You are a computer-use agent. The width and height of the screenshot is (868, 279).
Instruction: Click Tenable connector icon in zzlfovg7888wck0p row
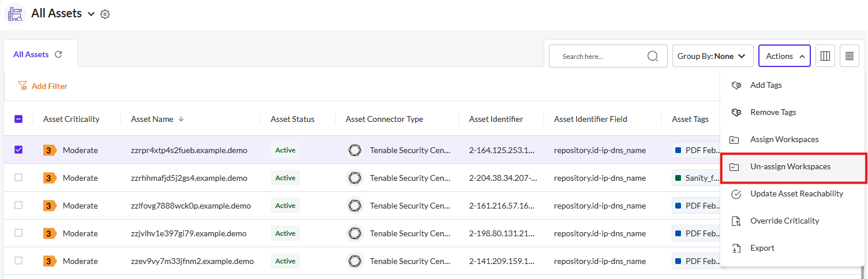tap(354, 206)
